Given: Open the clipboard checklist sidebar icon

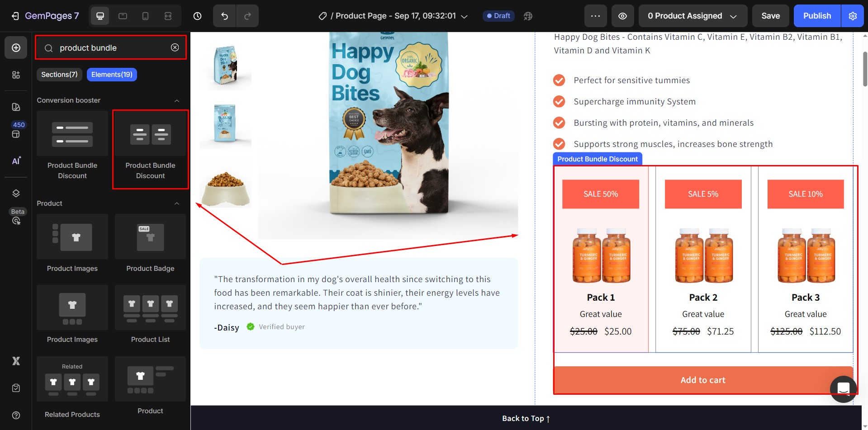Looking at the screenshot, I should point(16,388).
